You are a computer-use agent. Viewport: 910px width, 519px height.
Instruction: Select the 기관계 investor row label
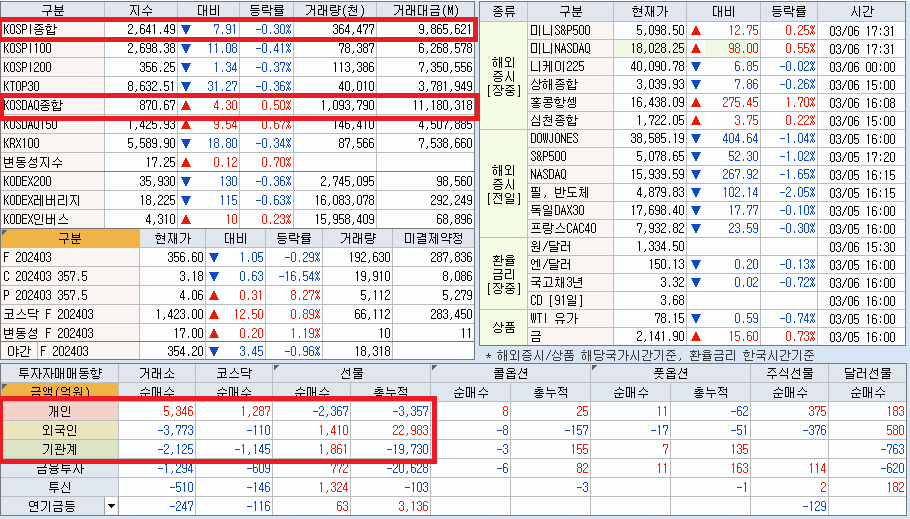tap(60, 449)
